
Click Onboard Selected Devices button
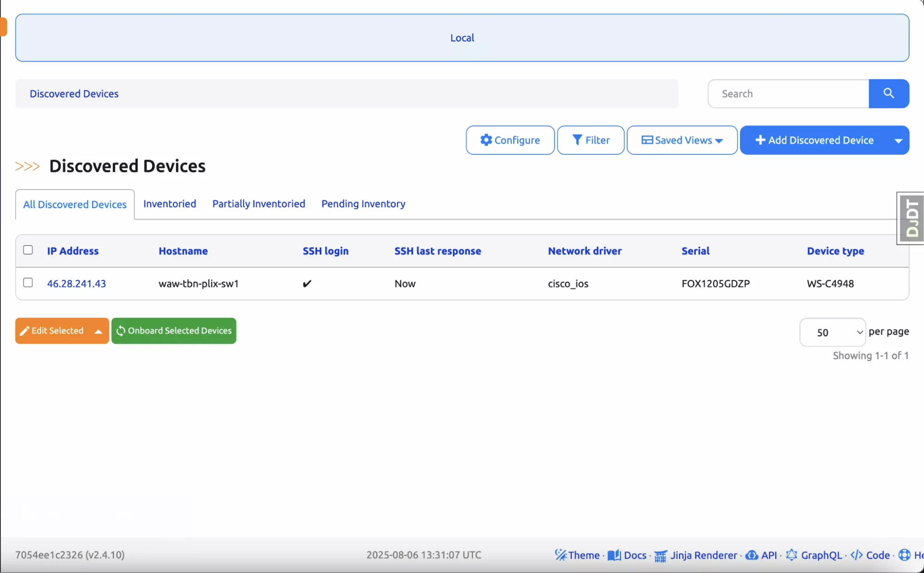coord(174,331)
